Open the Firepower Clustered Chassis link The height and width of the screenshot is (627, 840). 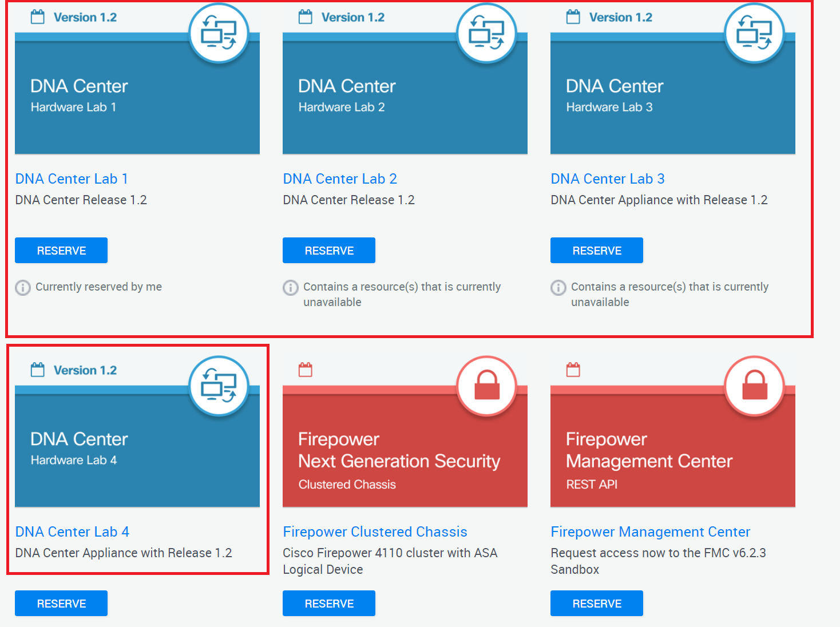click(x=375, y=532)
